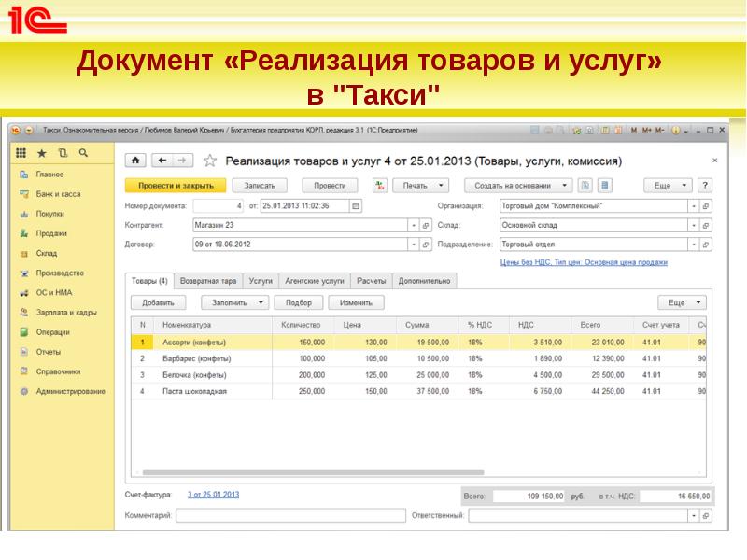Open invoice link 3 от 25.01.2013

[x=214, y=495]
